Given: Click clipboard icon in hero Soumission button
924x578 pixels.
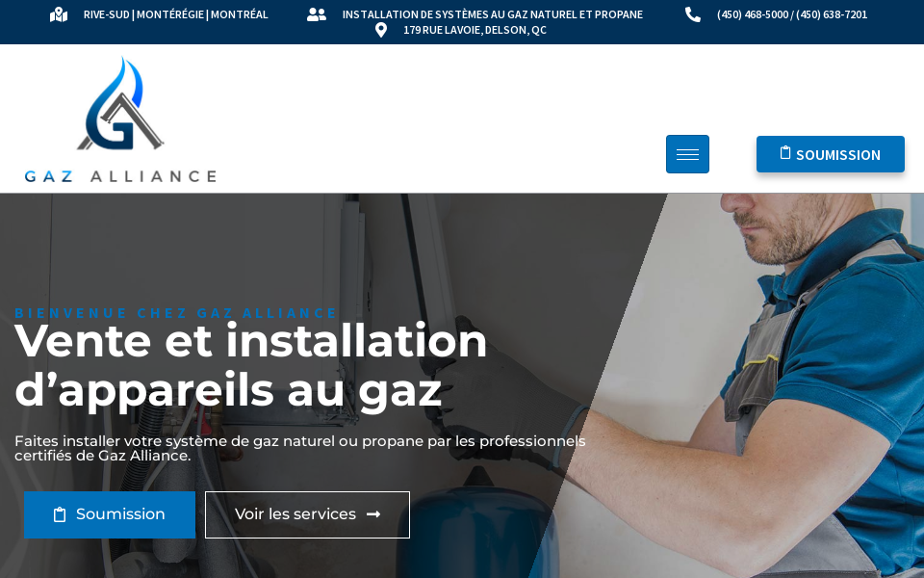Looking at the screenshot, I should coord(60,514).
